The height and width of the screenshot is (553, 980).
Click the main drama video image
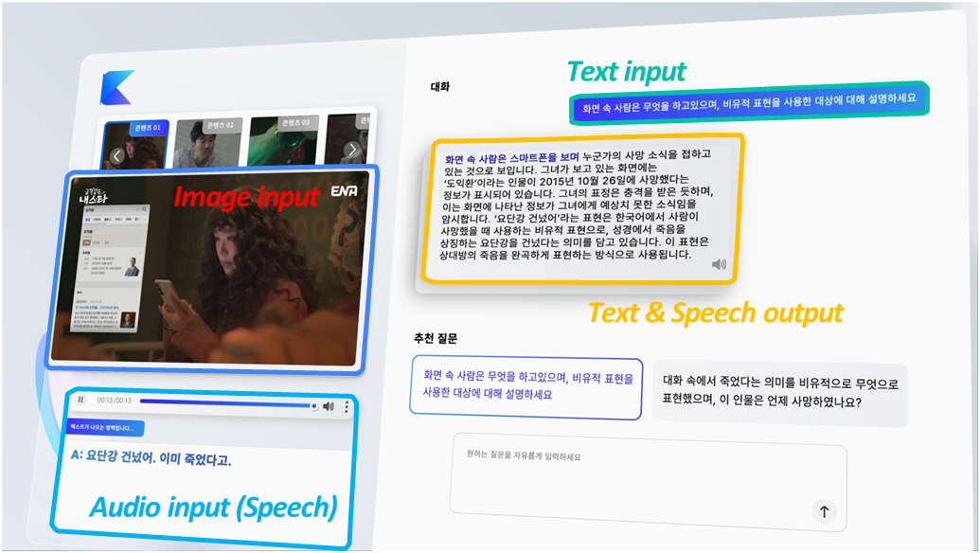point(210,269)
